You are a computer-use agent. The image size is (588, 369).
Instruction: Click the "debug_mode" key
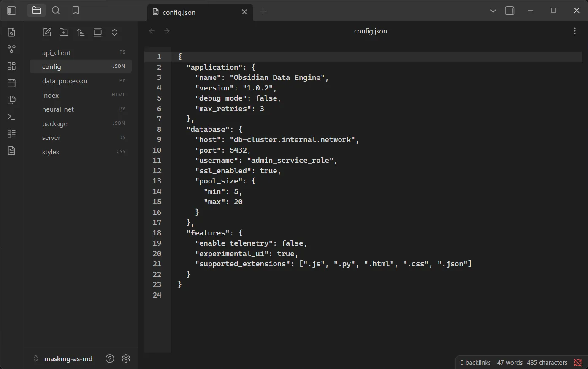tap(221, 98)
